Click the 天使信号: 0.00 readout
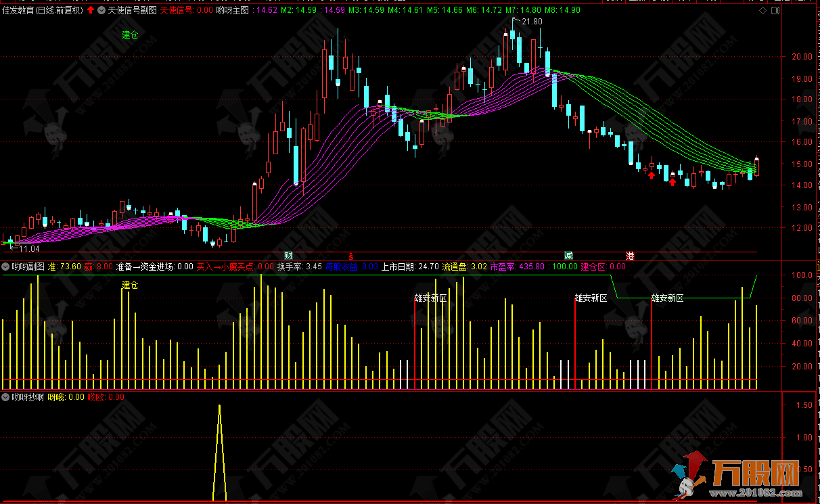 186,10
